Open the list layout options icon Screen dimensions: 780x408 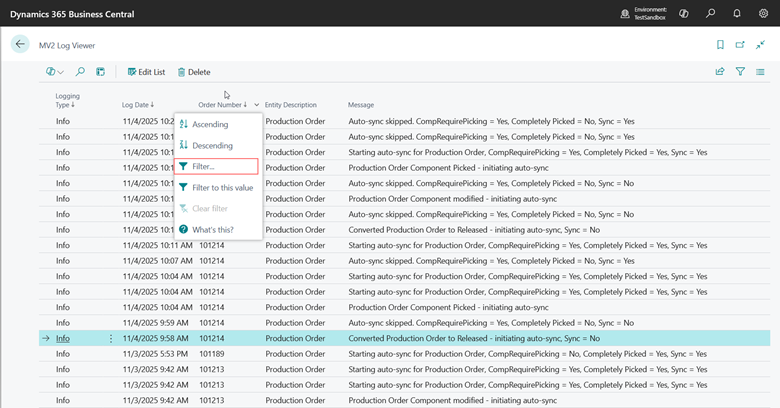[760, 72]
